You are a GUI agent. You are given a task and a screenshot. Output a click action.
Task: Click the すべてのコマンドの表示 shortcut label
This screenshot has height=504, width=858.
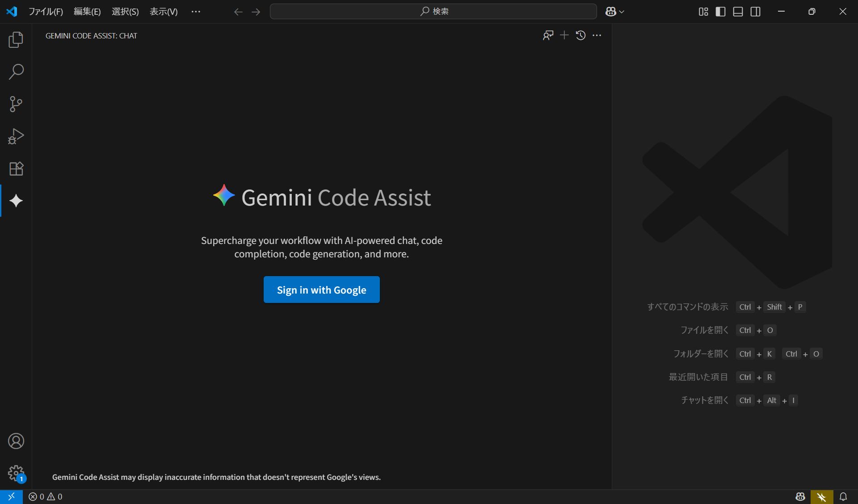687,307
